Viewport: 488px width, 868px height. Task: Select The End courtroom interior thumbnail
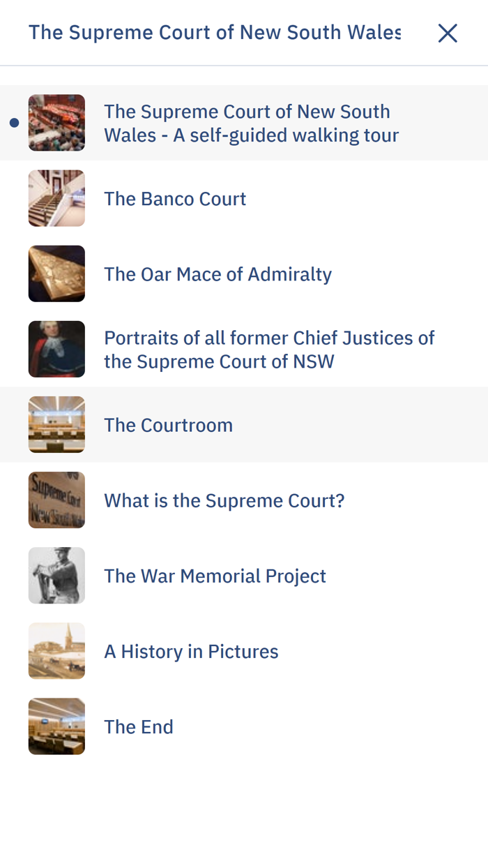(x=56, y=726)
